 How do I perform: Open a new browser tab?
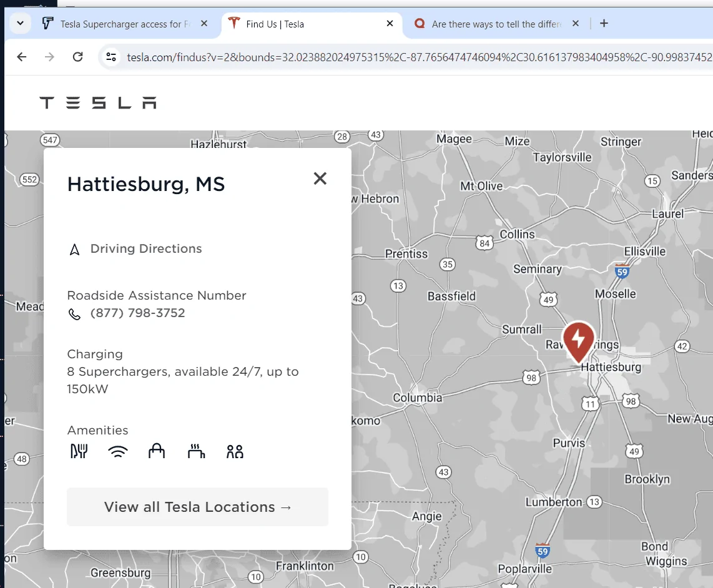604,23
